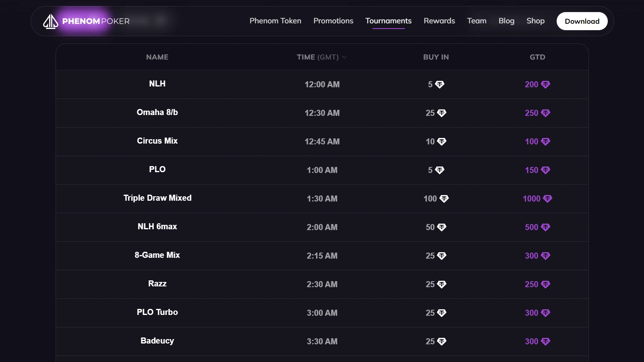Viewport: 644px width, 362px height.
Task: Select the NLH 6max tournament name
Action: pos(157,226)
